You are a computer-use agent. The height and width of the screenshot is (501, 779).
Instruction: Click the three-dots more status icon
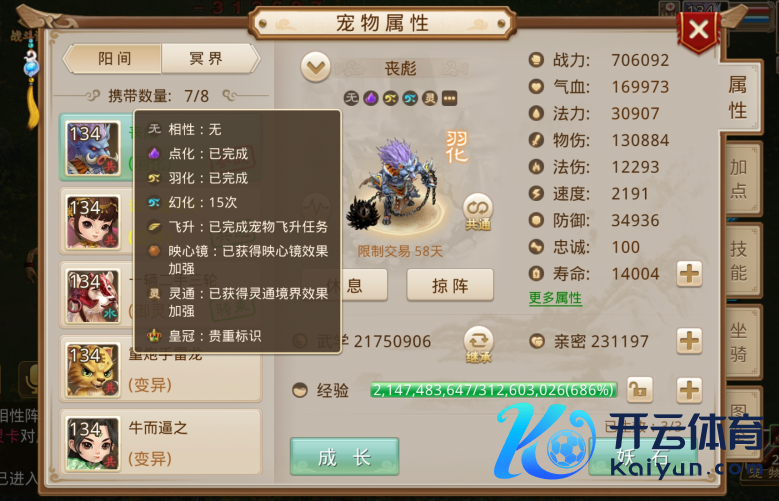[x=449, y=98]
